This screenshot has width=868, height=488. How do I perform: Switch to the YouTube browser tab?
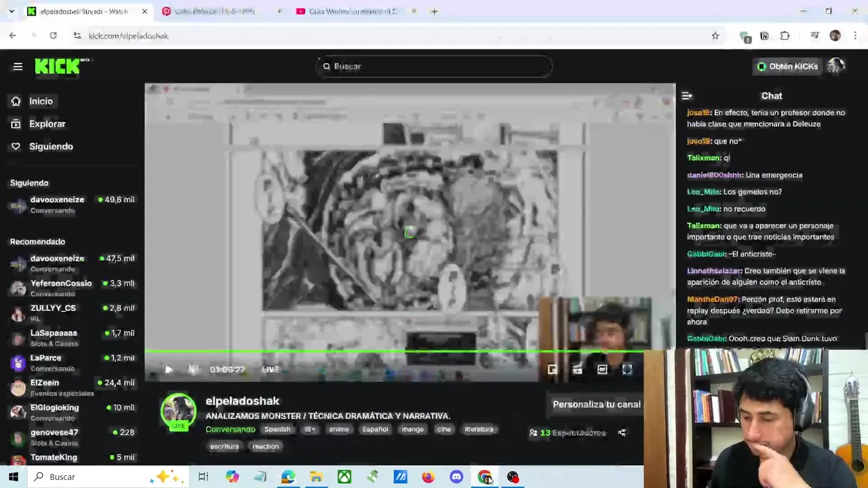click(x=356, y=12)
